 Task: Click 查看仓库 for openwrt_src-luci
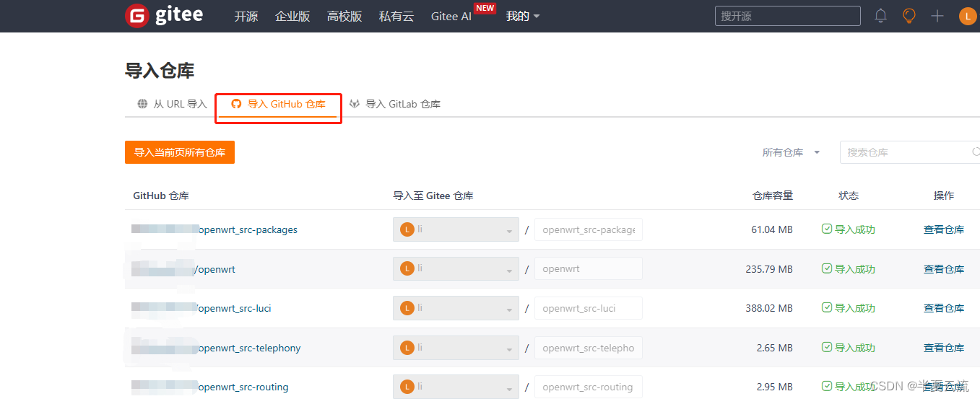point(944,308)
